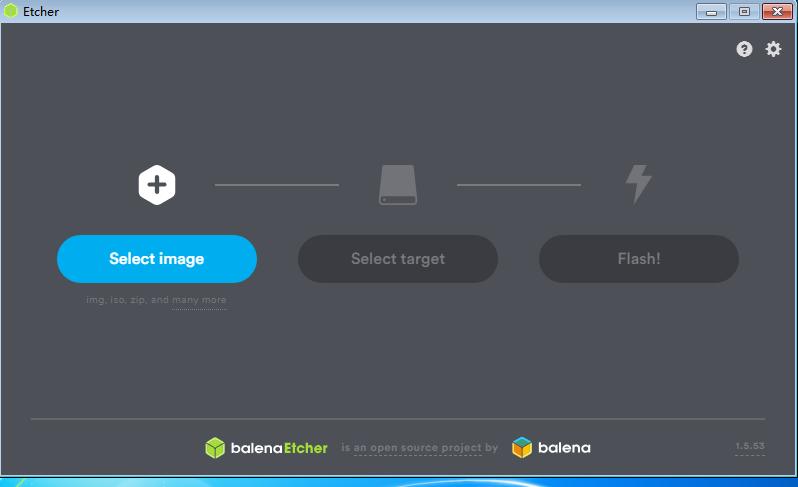Image resolution: width=798 pixels, height=487 pixels.
Task: Minimize the Etcher window
Action: [x=711, y=12]
